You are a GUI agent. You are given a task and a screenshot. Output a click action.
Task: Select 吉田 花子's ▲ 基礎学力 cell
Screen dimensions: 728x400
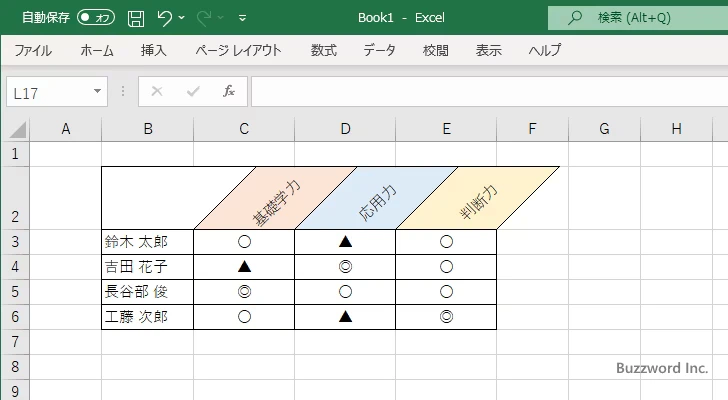pyautogui.click(x=244, y=267)
